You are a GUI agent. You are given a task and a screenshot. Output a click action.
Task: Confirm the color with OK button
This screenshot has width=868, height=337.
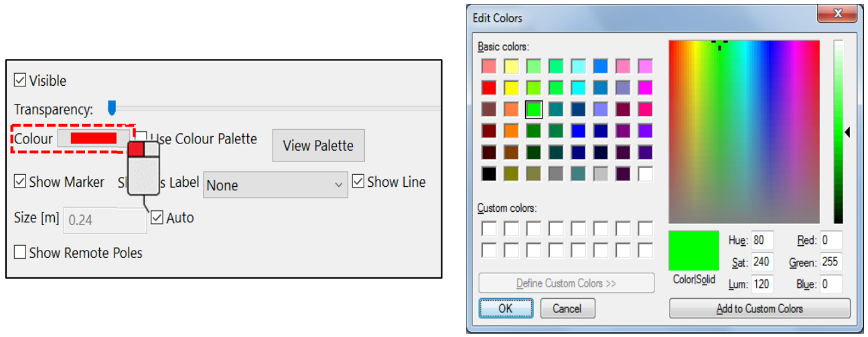click(x=506, y=308)
